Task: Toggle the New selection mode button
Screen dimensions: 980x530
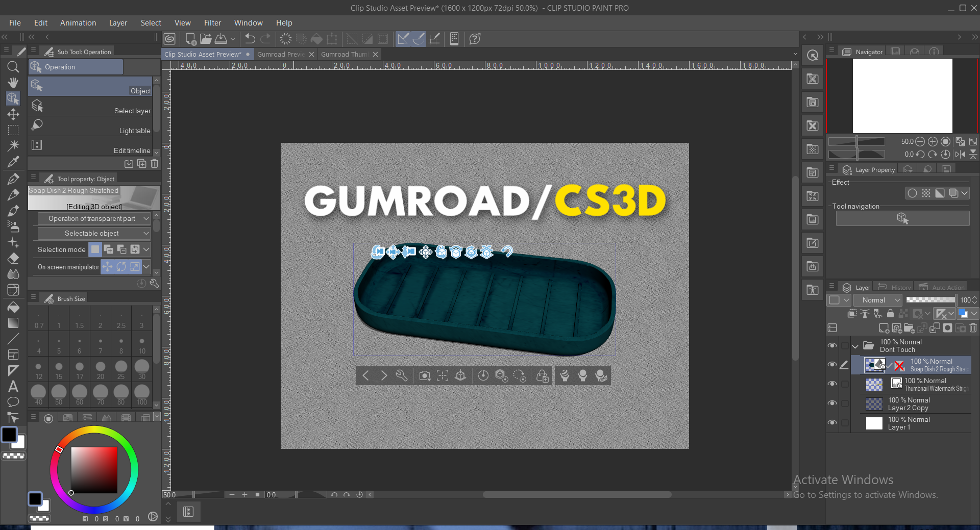Action: point(95,249)
